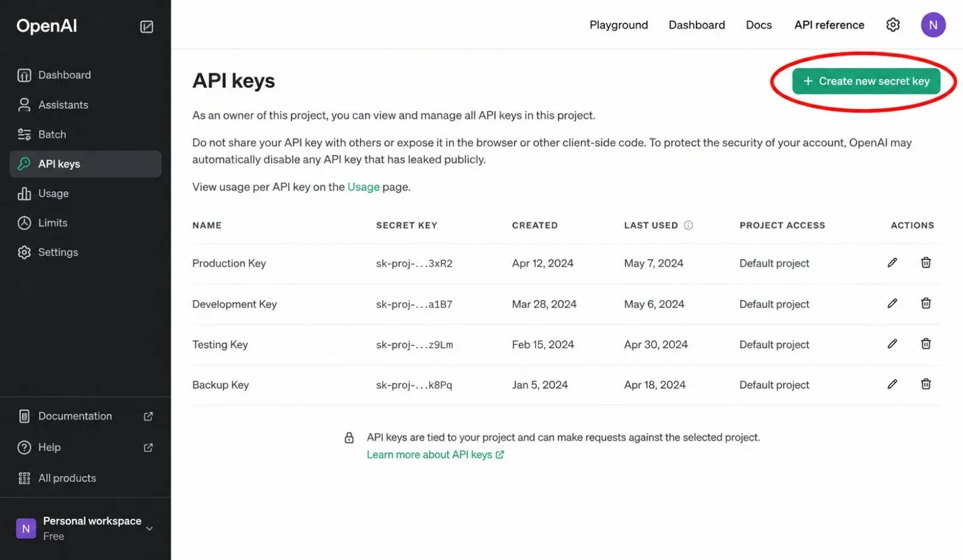Click the API keys key icon in sidebar
The height and width of the screenshot is (560, 963).
(24, 164)
